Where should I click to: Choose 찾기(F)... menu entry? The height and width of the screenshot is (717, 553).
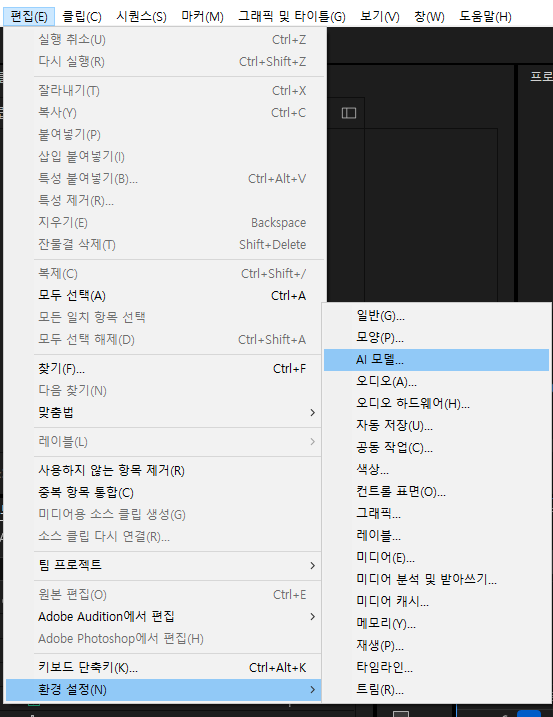coord(164,369)
